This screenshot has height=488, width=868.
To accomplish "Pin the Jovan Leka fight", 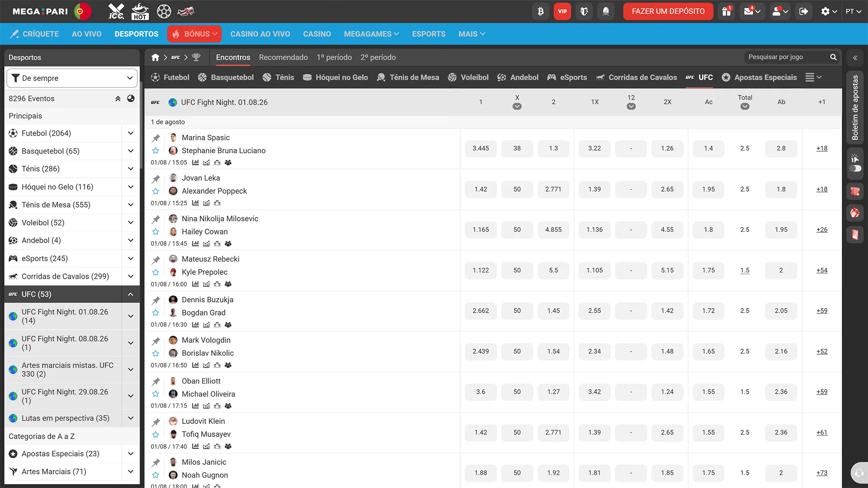I will (x=156, y=178).
